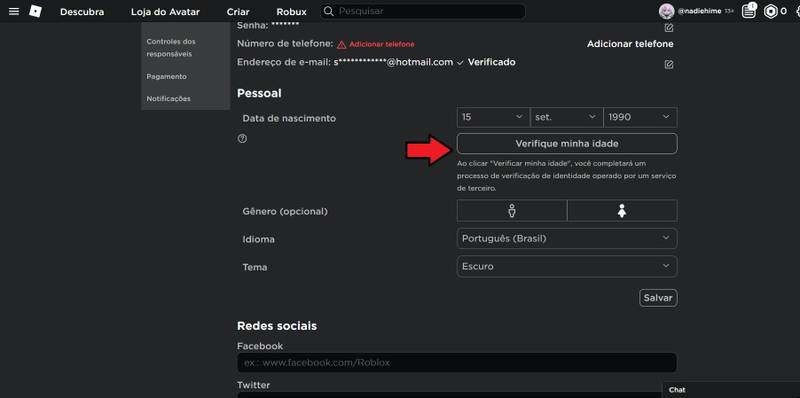Expand the birth year dropdown
This screenshot has height=398, width=800.
(640, 117)
